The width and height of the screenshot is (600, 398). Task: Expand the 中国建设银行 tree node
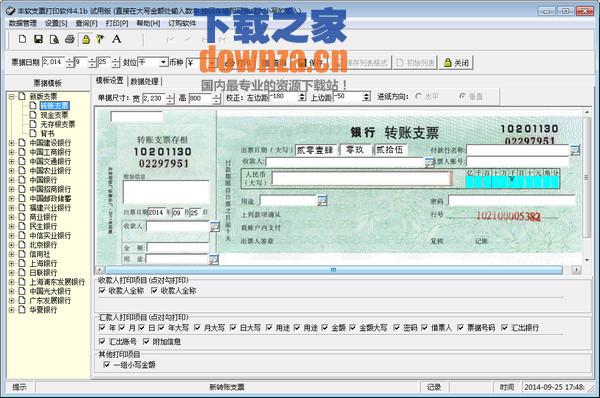coord(12,143)
